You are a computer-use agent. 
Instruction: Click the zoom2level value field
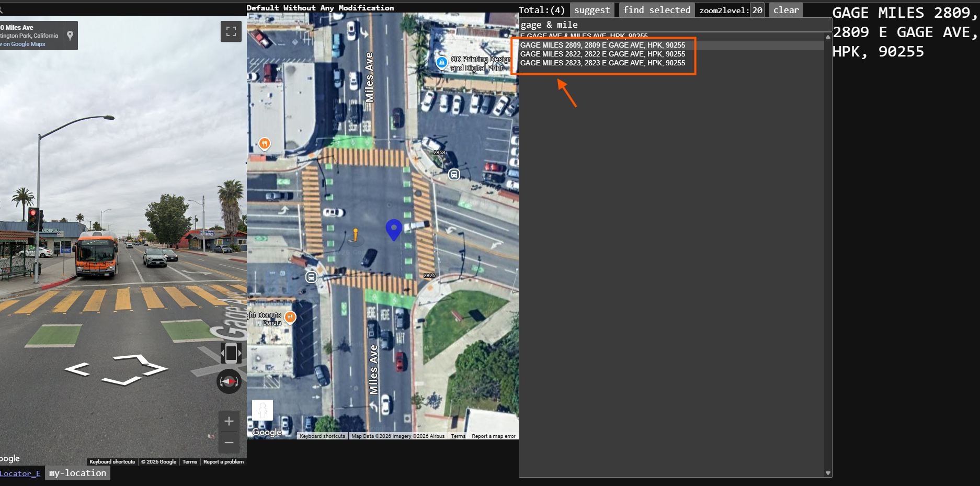coord(757,10)
